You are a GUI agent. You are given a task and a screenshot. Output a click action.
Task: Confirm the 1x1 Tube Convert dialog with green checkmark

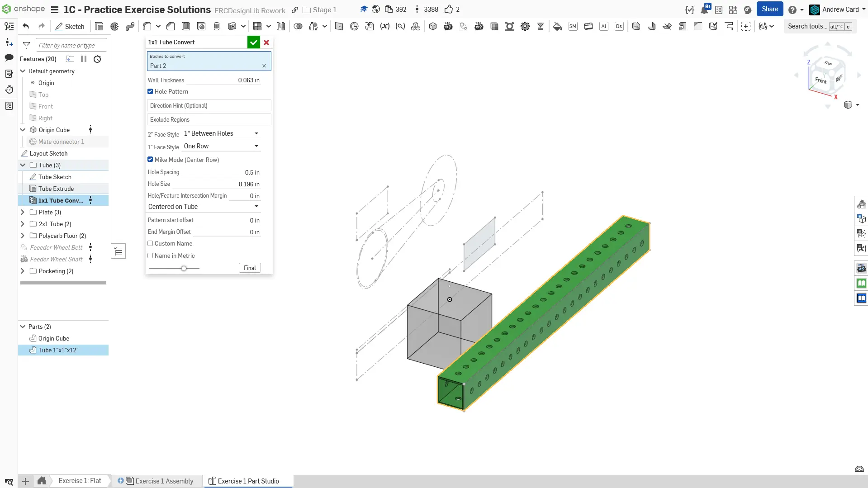[253, 42]
